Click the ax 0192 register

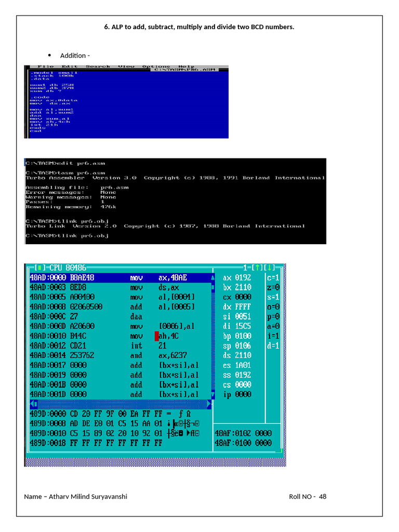pos(237,278)
